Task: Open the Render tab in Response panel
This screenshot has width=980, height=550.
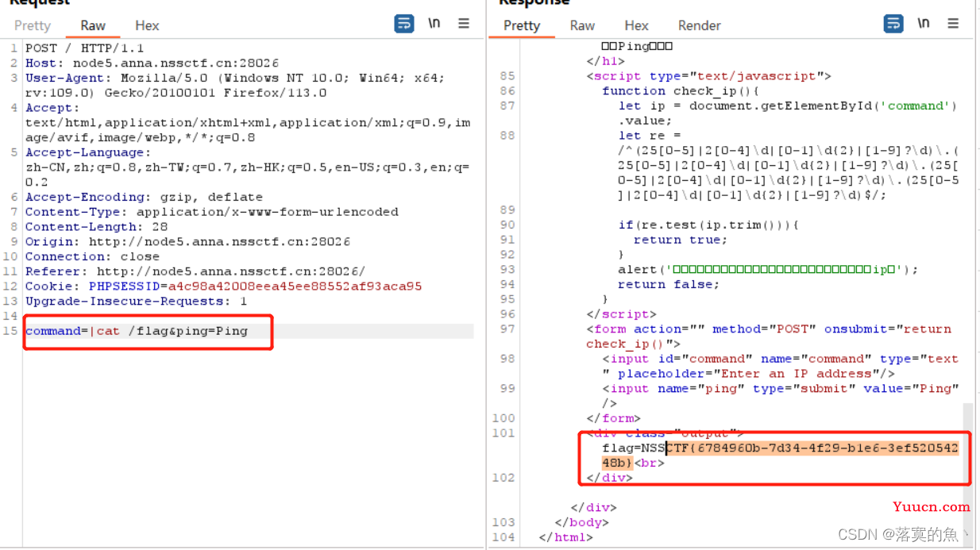Action: [x=700, y=25]
